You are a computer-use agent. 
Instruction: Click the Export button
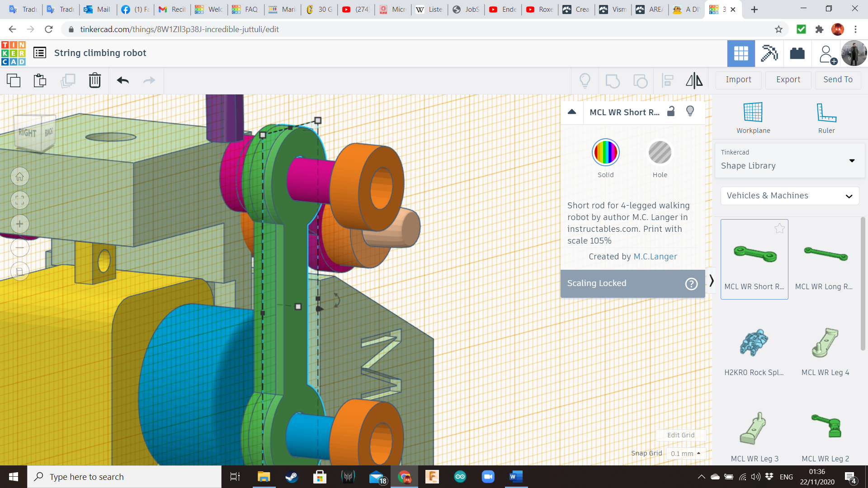click(x=788, y=80)
